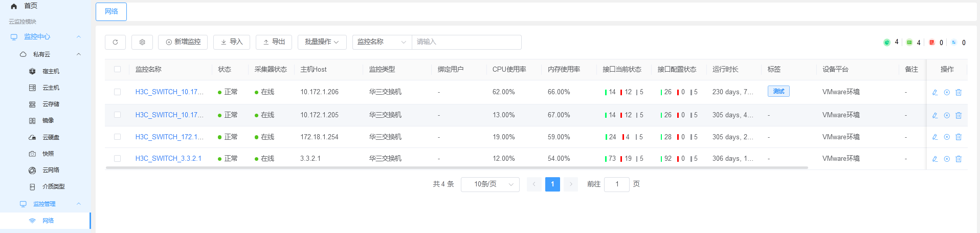Click the CPU使用率 column header
980x233 pixels.
coord(509,69)
